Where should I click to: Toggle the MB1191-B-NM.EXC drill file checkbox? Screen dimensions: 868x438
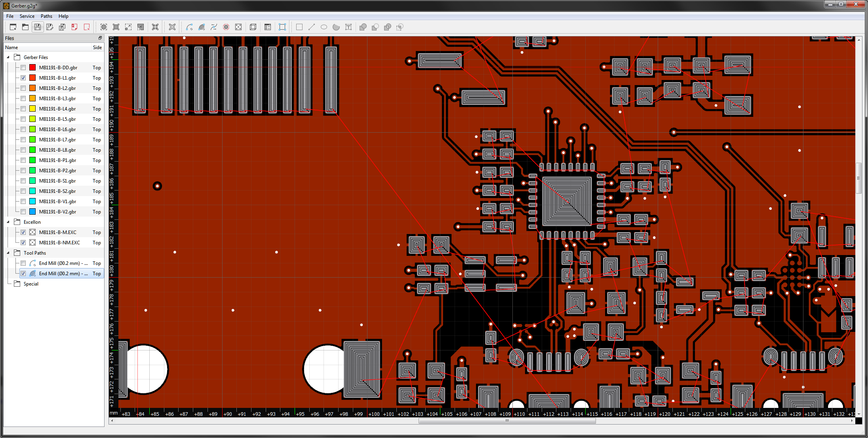pyautogui.click(x=23, y=243)
